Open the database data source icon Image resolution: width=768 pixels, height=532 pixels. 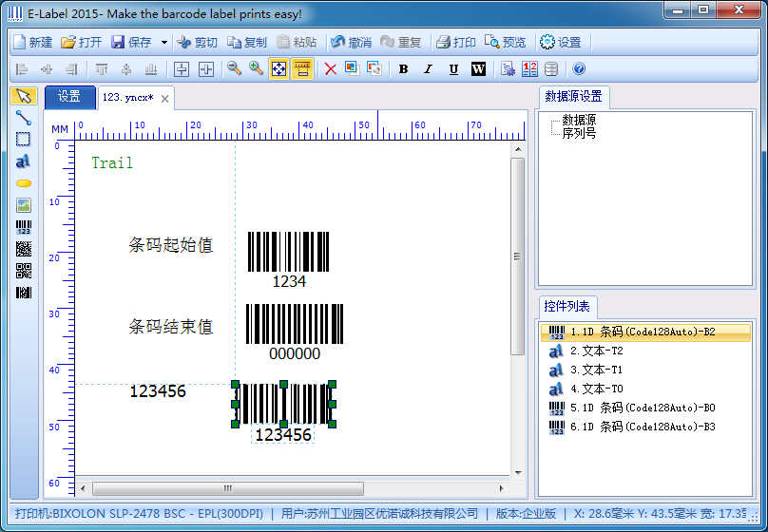coord(551,69)
